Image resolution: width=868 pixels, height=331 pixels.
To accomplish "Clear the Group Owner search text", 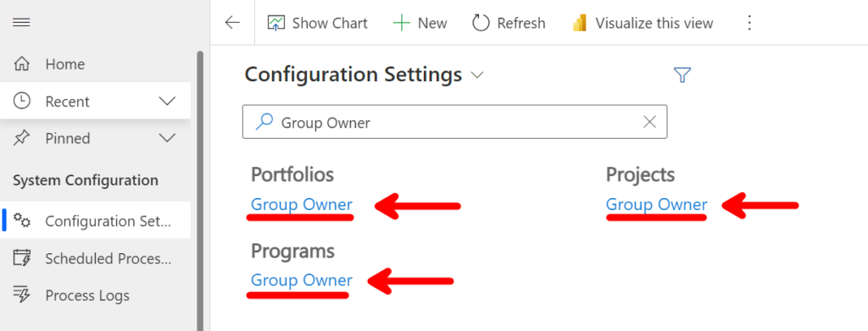I will [x=649, y=122].
